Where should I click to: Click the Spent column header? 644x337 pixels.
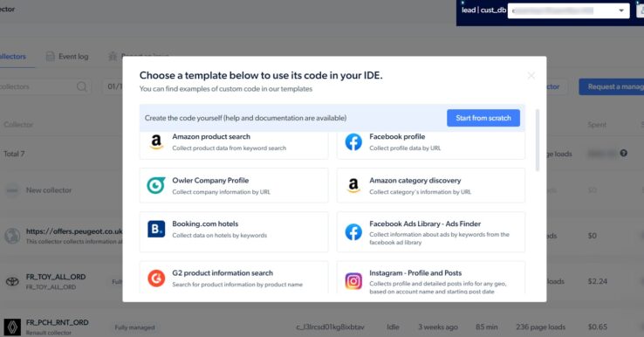[597, 125]
